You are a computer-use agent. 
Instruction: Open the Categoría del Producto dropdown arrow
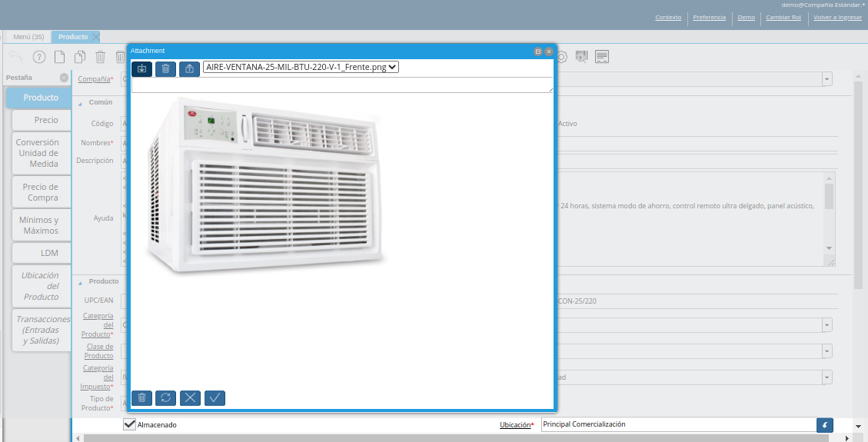pos(827,325)
